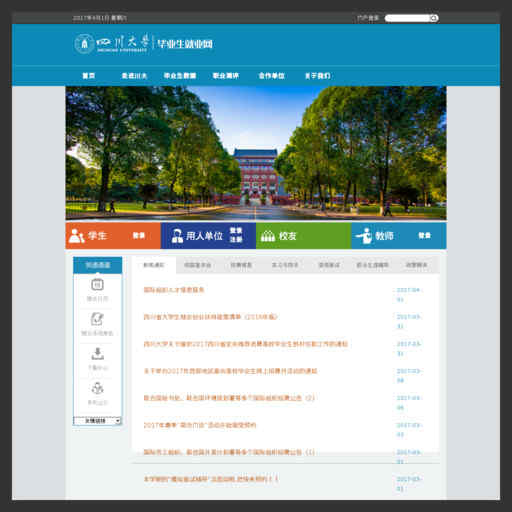Click the alumni (校友) group icon

point(267,236)
